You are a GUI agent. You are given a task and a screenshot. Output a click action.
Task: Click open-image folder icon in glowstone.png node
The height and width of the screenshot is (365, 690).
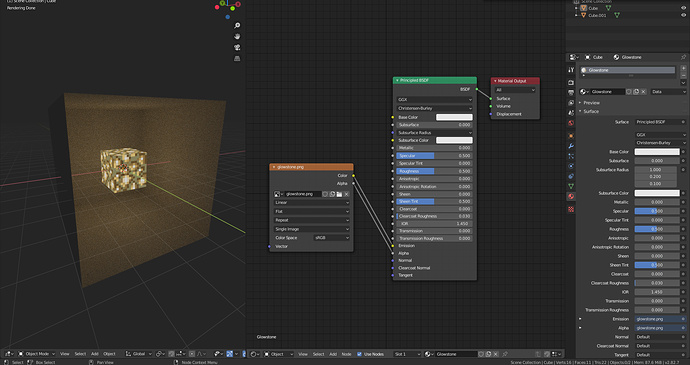coord(339,194)
